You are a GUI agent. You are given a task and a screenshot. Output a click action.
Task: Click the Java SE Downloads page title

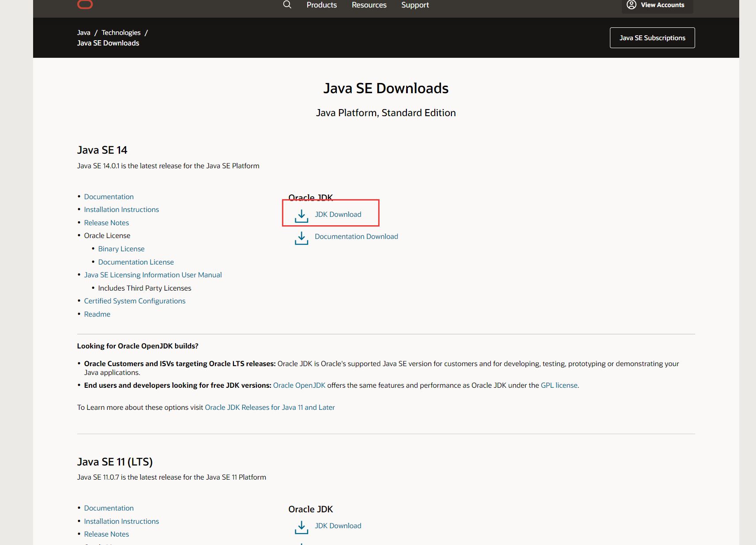(x=386, y=88)
